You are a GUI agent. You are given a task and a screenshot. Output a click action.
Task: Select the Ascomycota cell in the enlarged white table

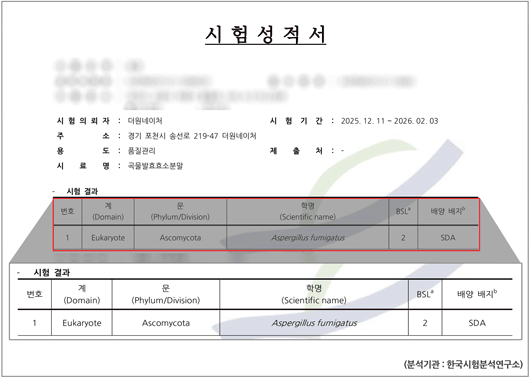[x=166, y=323]
